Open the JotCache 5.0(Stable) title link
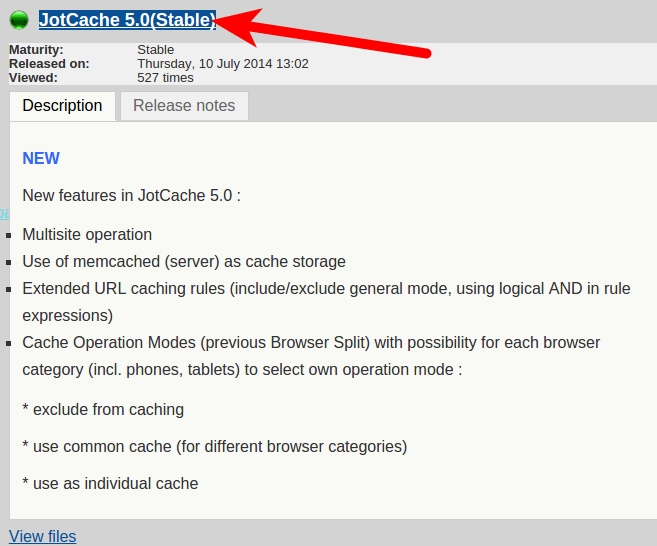 (126, 20)
